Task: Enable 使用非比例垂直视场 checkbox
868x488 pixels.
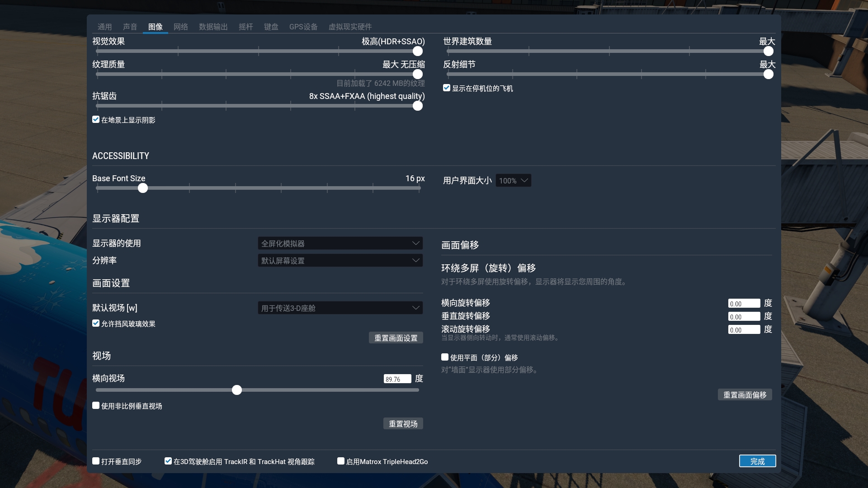Action: (x=96, y=405)
